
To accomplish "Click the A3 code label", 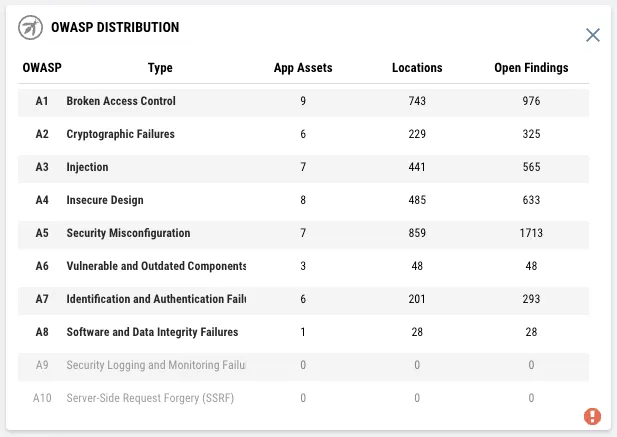I will click(x=42, y=167).
